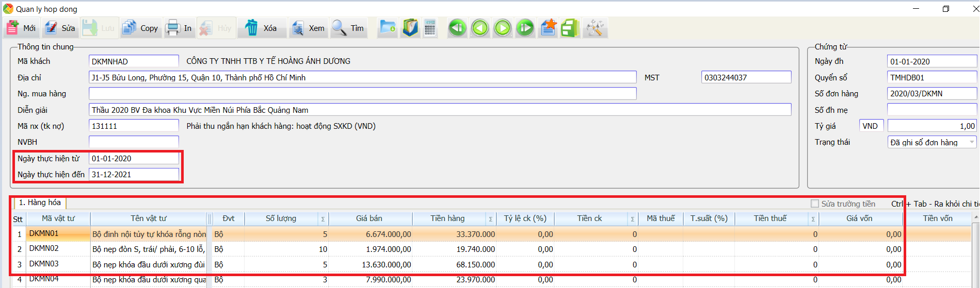
Task: Toggle the Sửa trường tiền checkbox
Action: [815, 204]
